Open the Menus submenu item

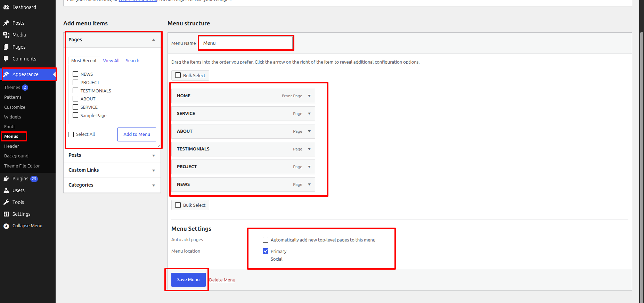pyautogui.click(x=11, y=137)
